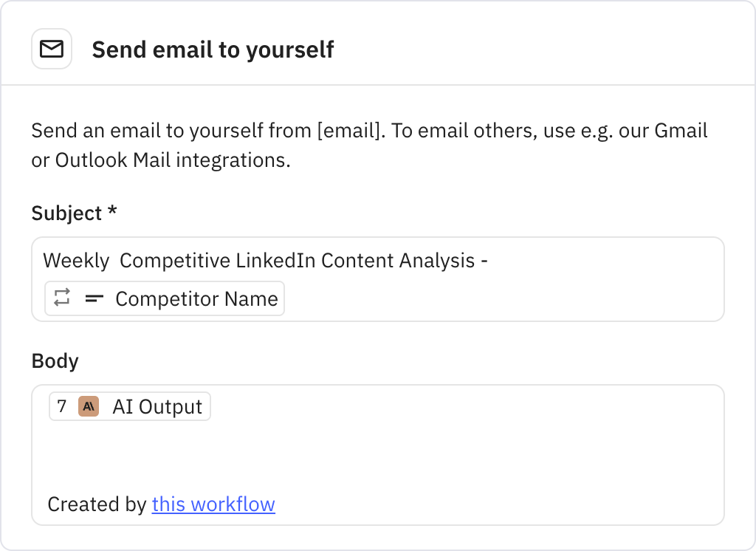The image size is (756, 551).
Task: Open the this workflow link
Action: (213, 504)
